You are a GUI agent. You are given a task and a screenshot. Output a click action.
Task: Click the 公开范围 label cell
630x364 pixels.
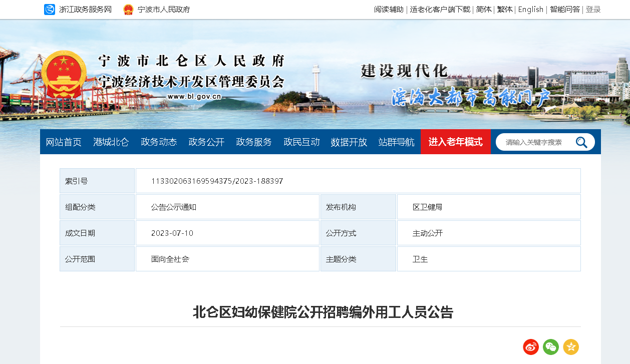click(97, 259)
